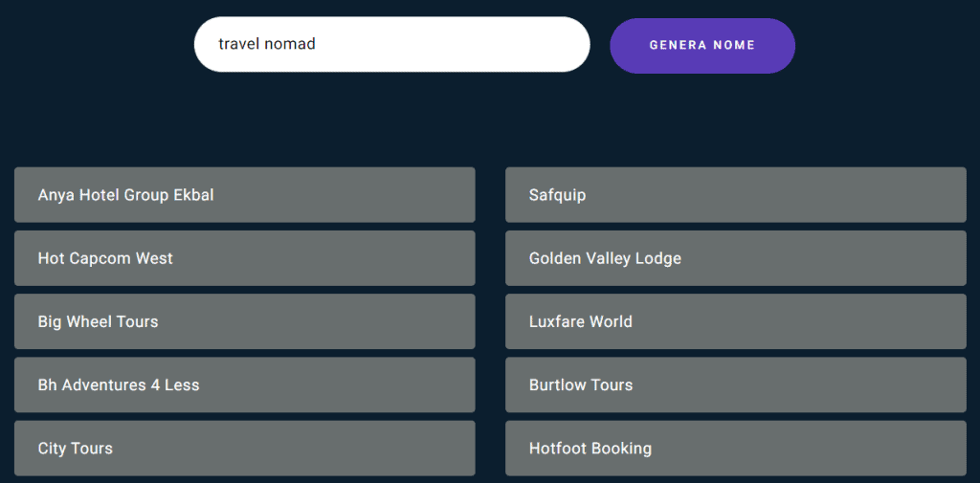Generate names with the purple button
980x483 pixels.
coord(702,45)
